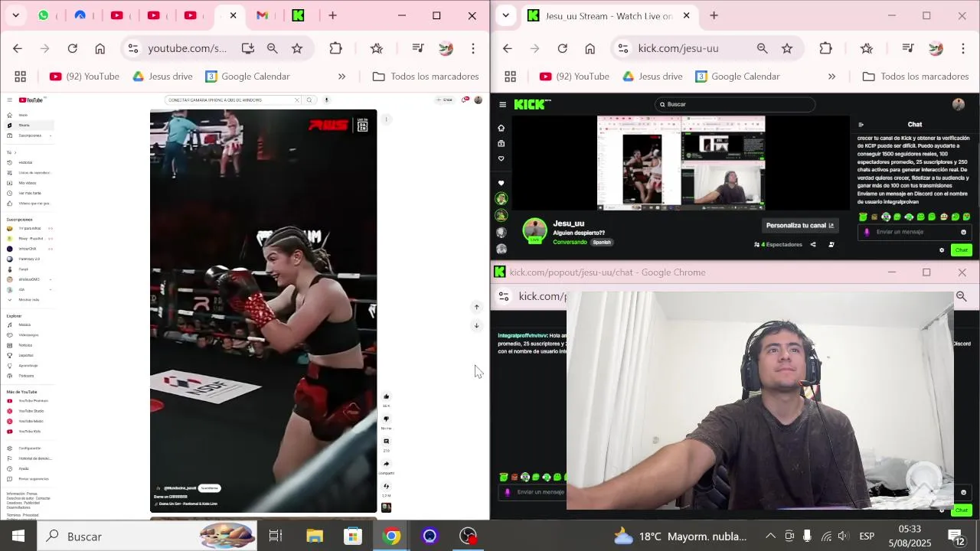Open the YouTube hamburger guide menu
Screen dimensions: 980x551
coord(9,100)
